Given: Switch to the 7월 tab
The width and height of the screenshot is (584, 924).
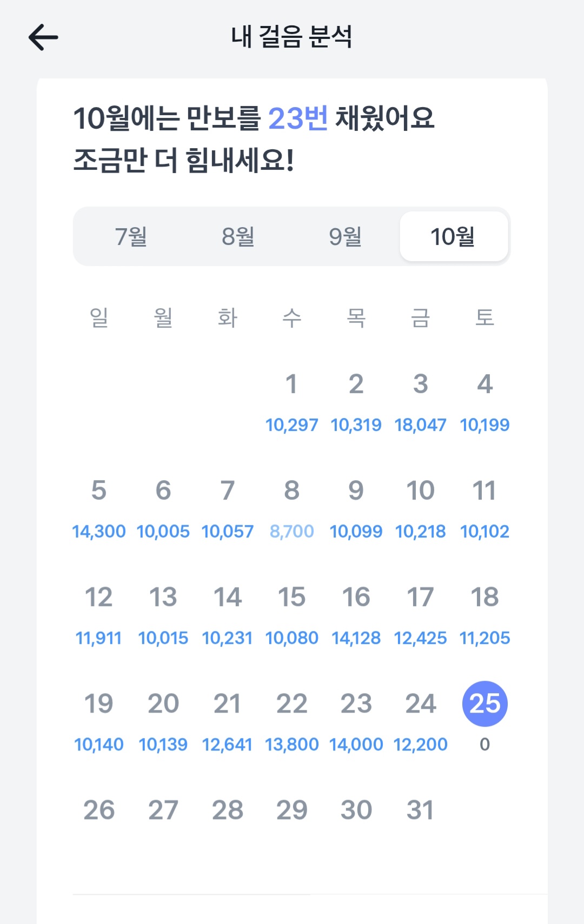Looking at the screenshot, I should (131, 236).
